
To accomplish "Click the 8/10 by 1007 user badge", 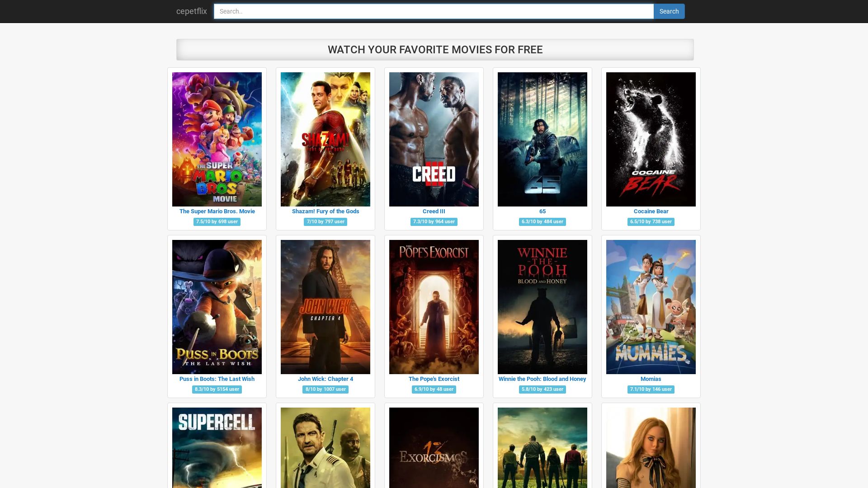I will coord(325,389).
